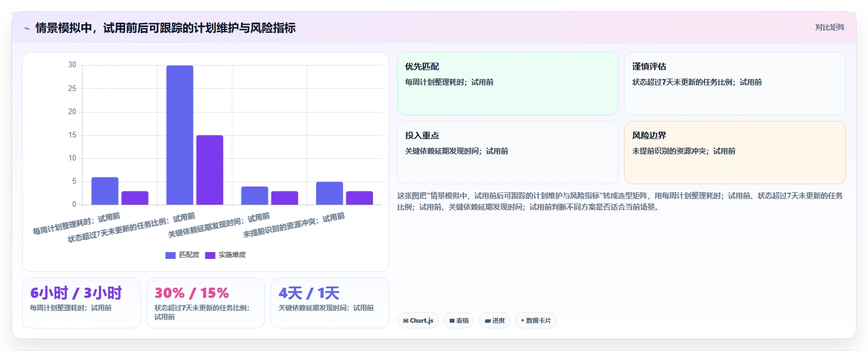Click x-axis label 每周计划整理耗时；试用前
This screenshot has height=351, width=868.
[76, 224]
